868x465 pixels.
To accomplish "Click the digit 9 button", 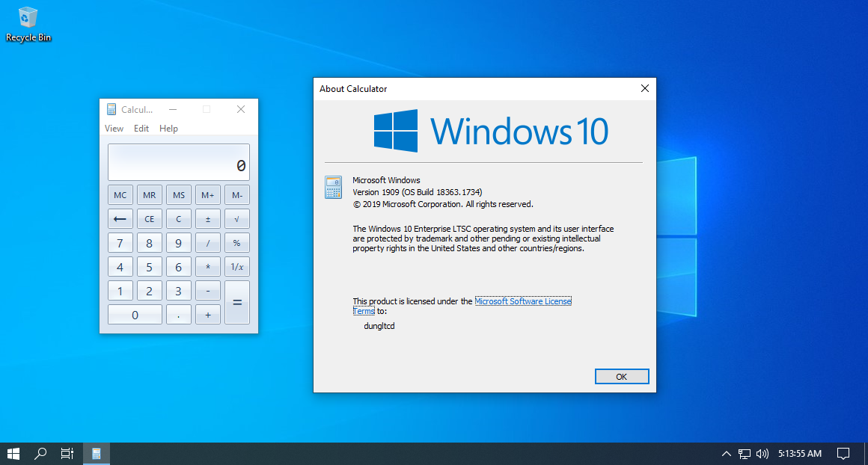I will 179,243.
